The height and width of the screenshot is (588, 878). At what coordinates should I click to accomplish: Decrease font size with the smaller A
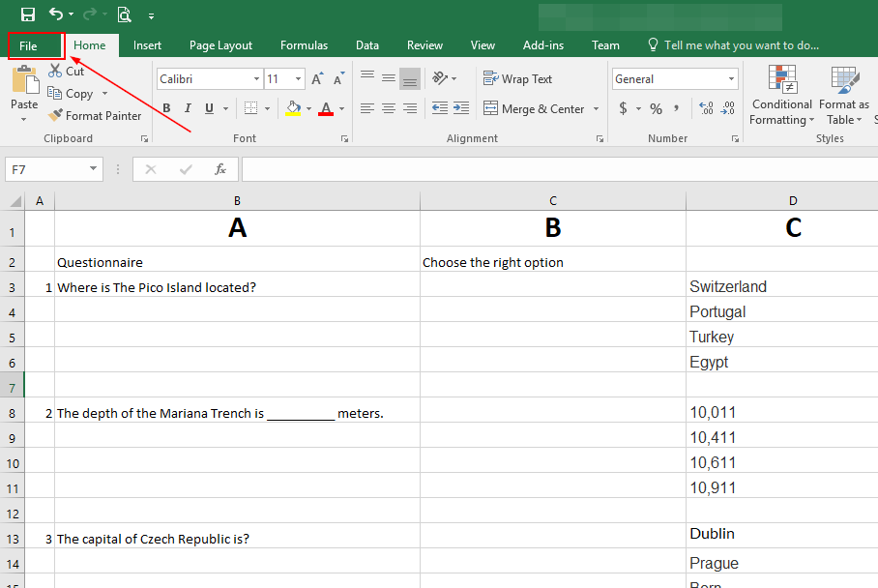[x=338, y=79]
